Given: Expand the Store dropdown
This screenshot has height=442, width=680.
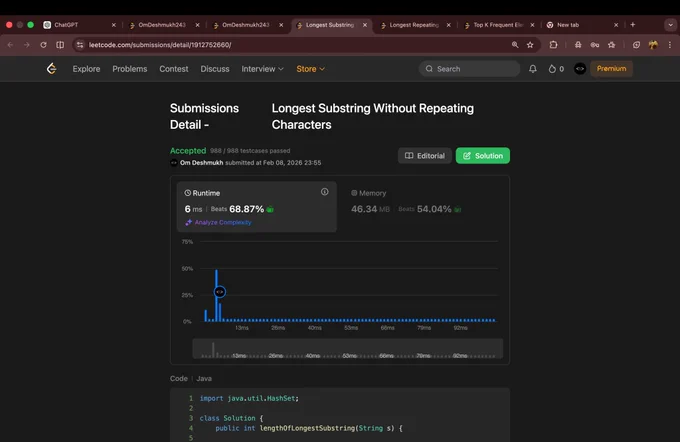Looking at the screenshot, I should [x=311, y=69].
